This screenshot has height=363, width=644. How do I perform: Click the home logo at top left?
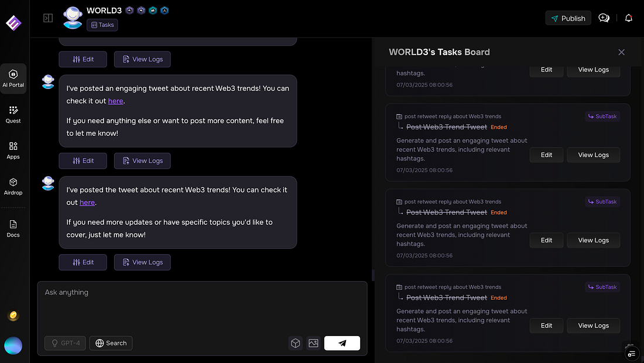(13, 23)
